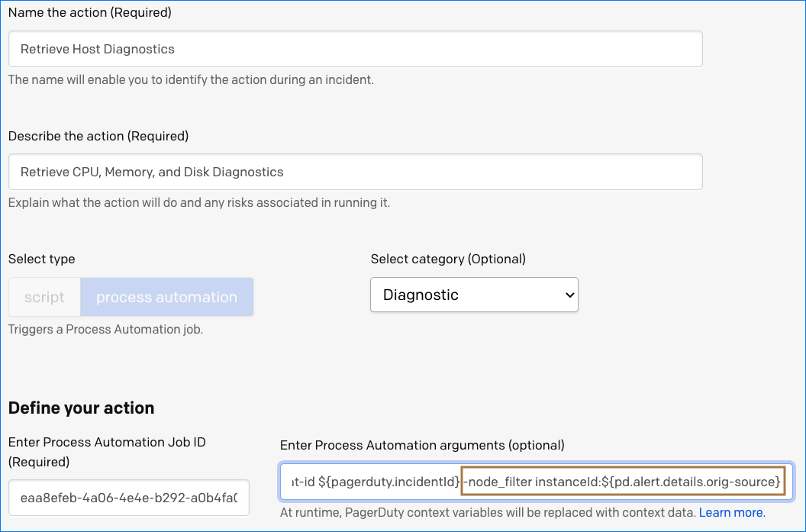Open the 'Diagnostic' category dropdown
This screenshot has height=532, width=806.
tap(474, 295)
